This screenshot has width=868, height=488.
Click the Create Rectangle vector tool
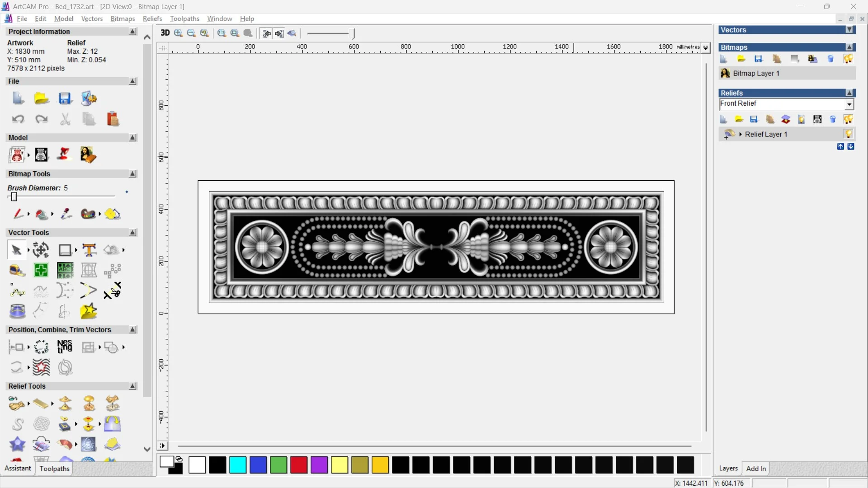[65, 250]
